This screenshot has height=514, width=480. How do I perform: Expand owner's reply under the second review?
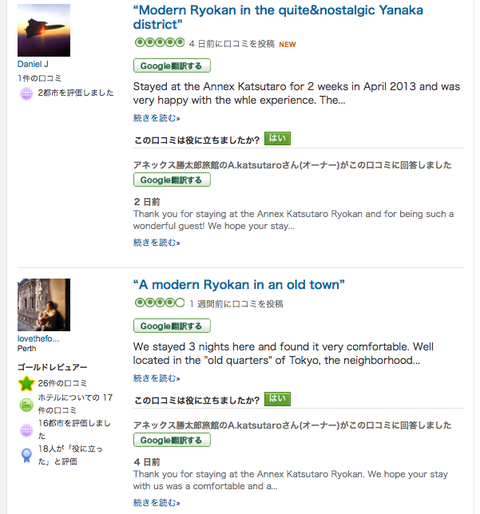[156, 502]
